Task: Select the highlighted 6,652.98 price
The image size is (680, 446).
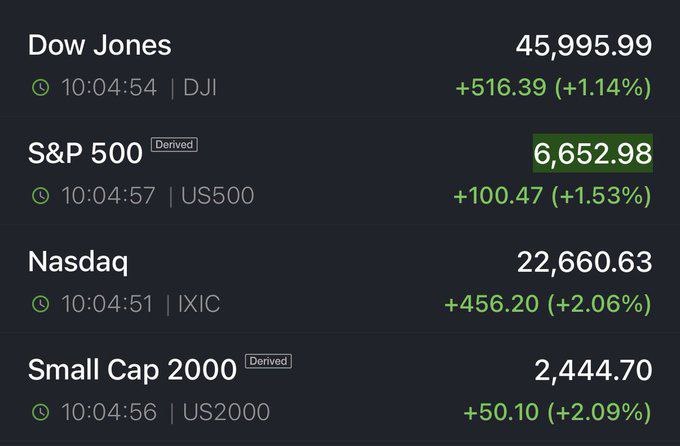Action: pos(592,154)
